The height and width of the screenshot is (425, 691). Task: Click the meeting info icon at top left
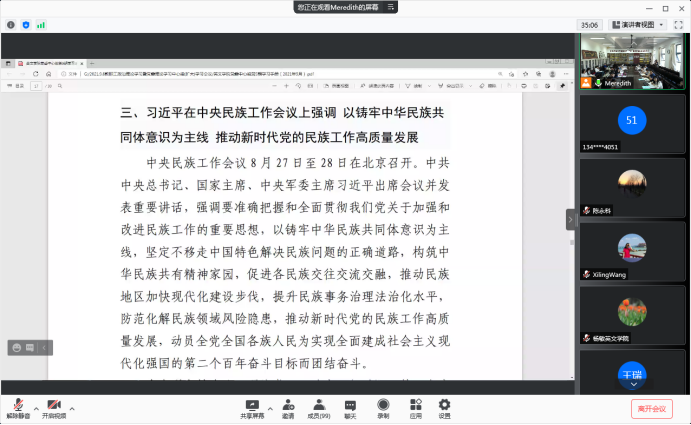[x=9, y=23]
